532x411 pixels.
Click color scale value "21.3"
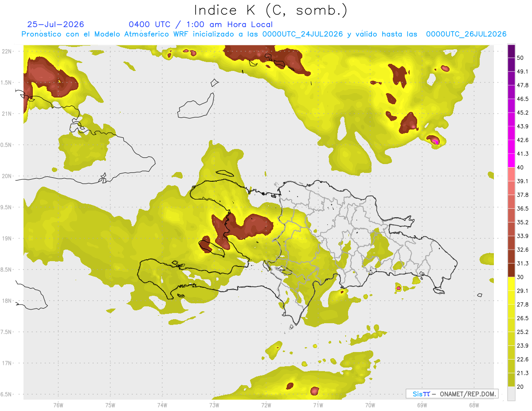tap(523, 373)
